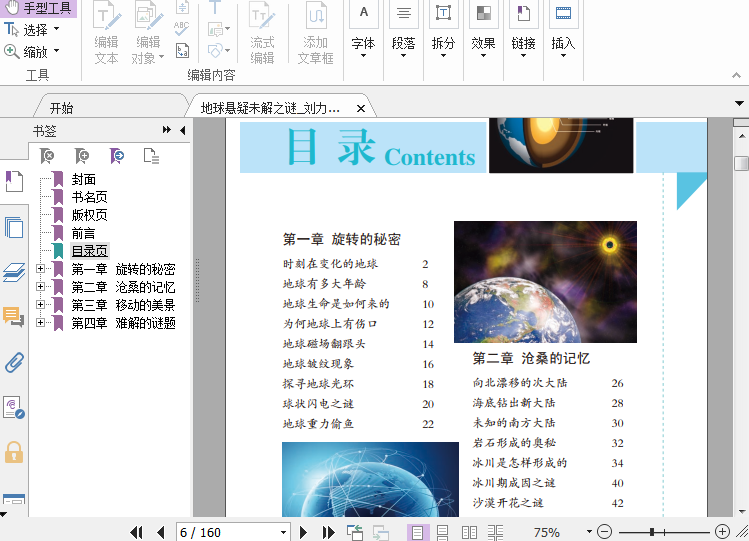Select bookmark 第四章 难解的谜题
Screen dimensions: 749x541
tap(123, 323)
